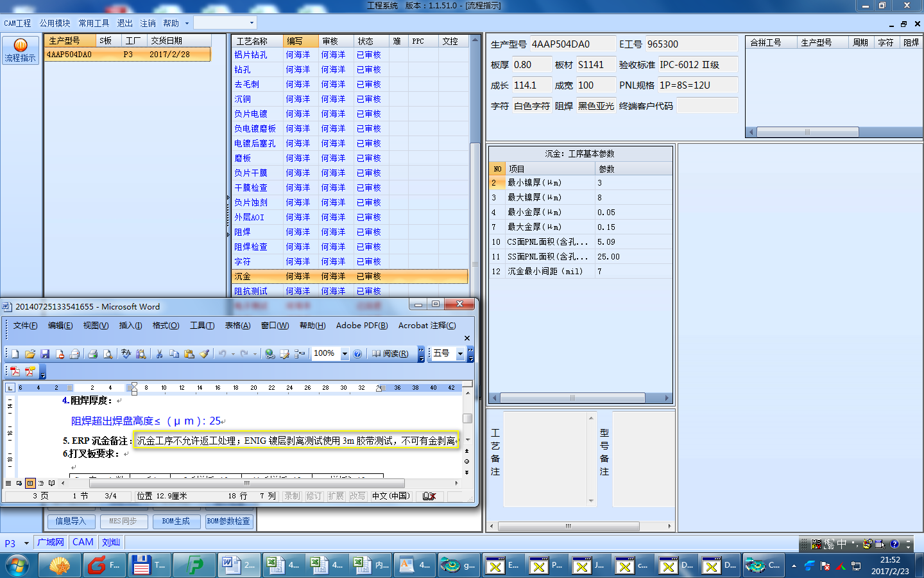Open the 常用工具 menu
The width and height of the screenshot is (924, 578).
pyautogui.click(x=94, y=23)
